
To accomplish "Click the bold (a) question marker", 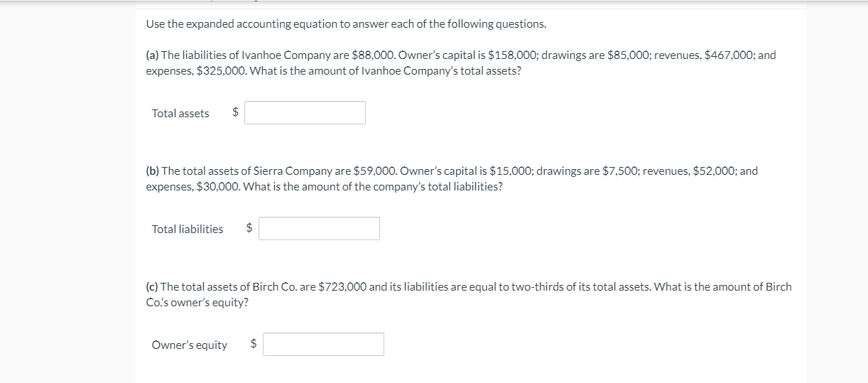I will click(152, 55).
